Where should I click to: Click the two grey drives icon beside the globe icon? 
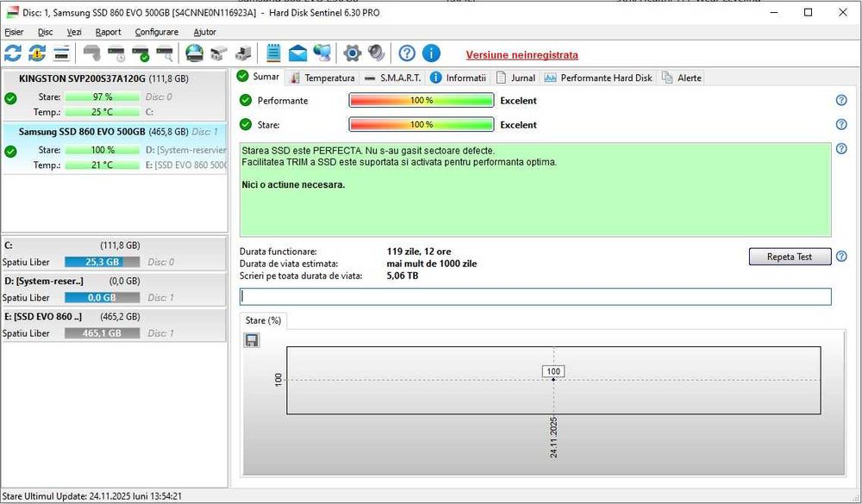pos(219,53)
